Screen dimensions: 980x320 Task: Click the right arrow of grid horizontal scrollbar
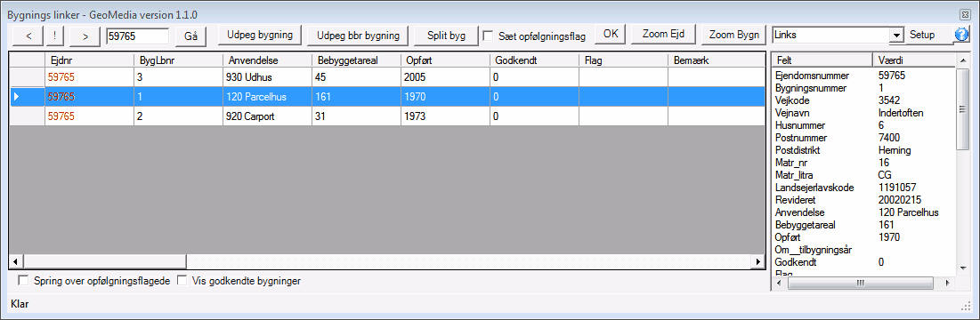757,261
